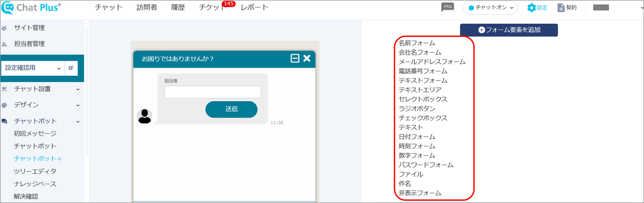Screen dimensions: 644x203
Task: Go to 担当者管理
Action: 29,44
